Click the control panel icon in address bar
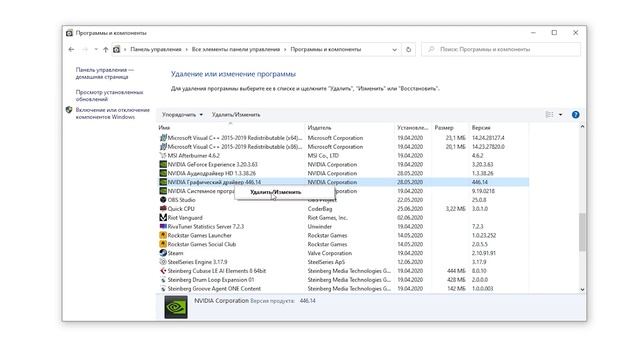The image size is (640, 360). pos(117,49)
